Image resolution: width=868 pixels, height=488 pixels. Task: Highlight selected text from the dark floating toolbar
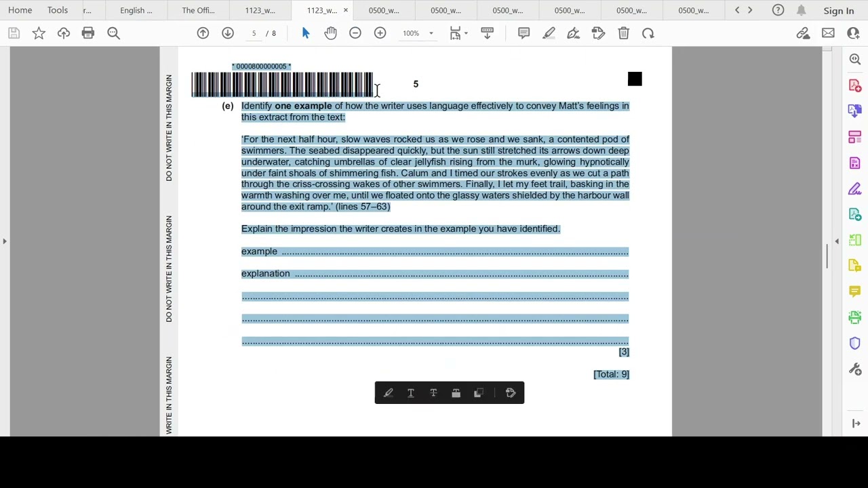[388, 393]
